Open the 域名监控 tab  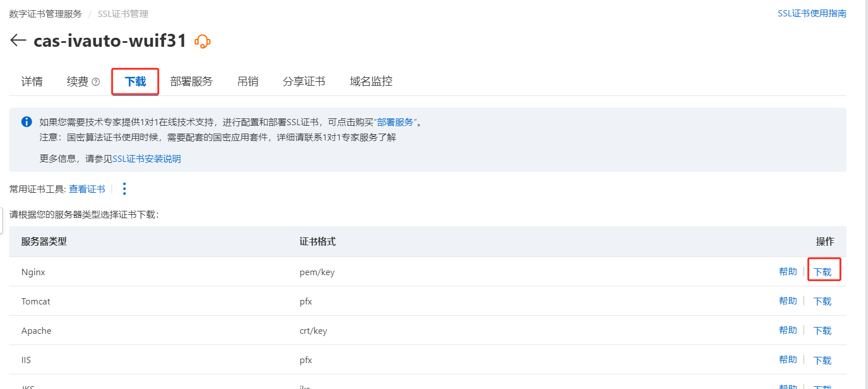(371, 81)
